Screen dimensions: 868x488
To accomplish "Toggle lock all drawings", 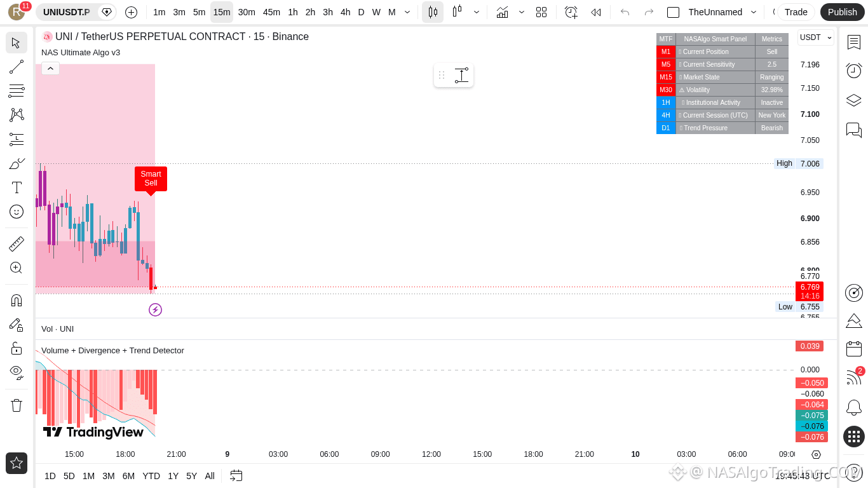I will tap(17, 348).
